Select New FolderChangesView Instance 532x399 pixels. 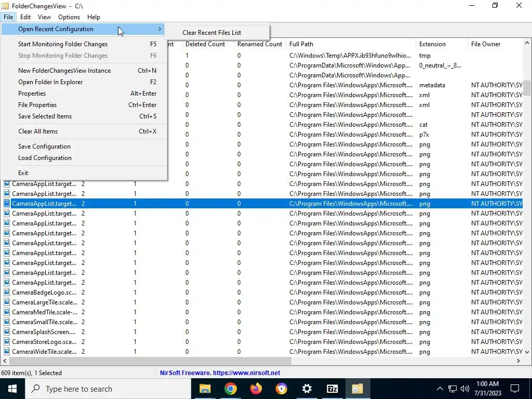click(x=84, y=71)
